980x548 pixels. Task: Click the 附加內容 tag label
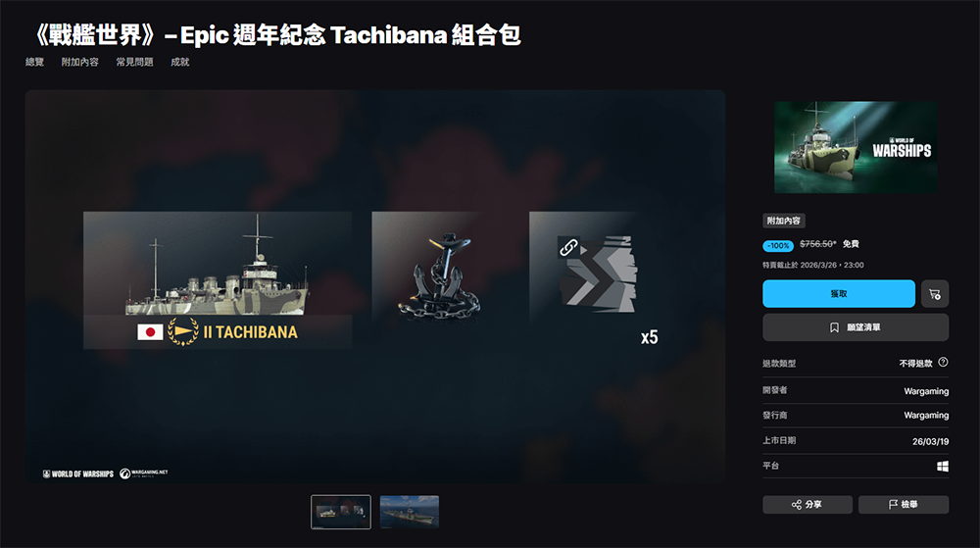pyautogui.click(x=784, y=221)
